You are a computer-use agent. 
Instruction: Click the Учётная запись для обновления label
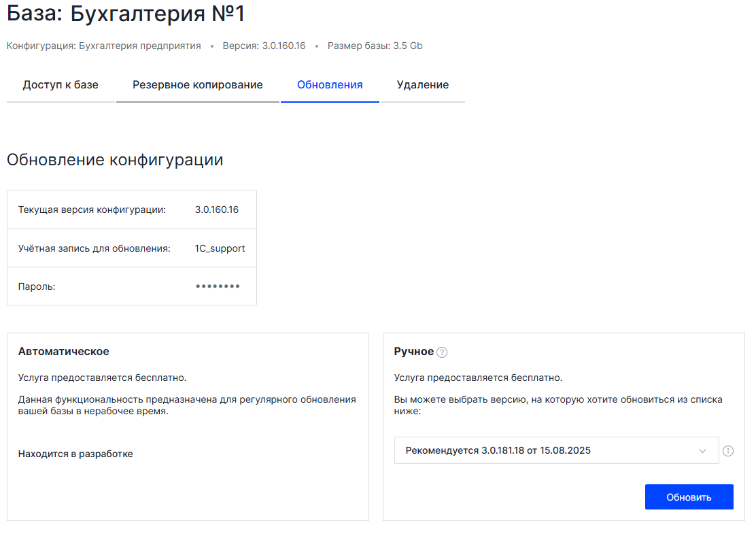point(94,248)
